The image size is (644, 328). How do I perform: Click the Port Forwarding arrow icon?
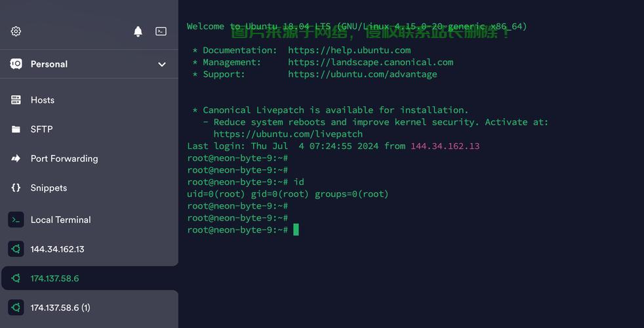[x=16, y=158]
